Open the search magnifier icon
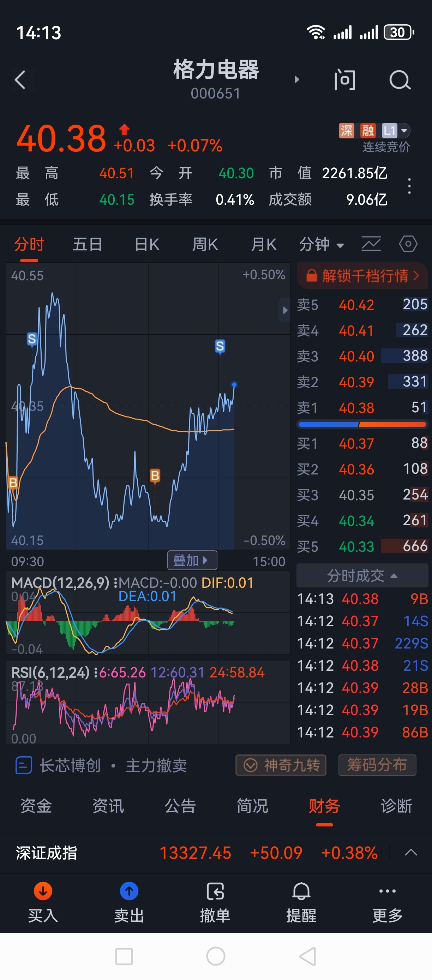This screenshot has height=980, width=432. (400, 80)
